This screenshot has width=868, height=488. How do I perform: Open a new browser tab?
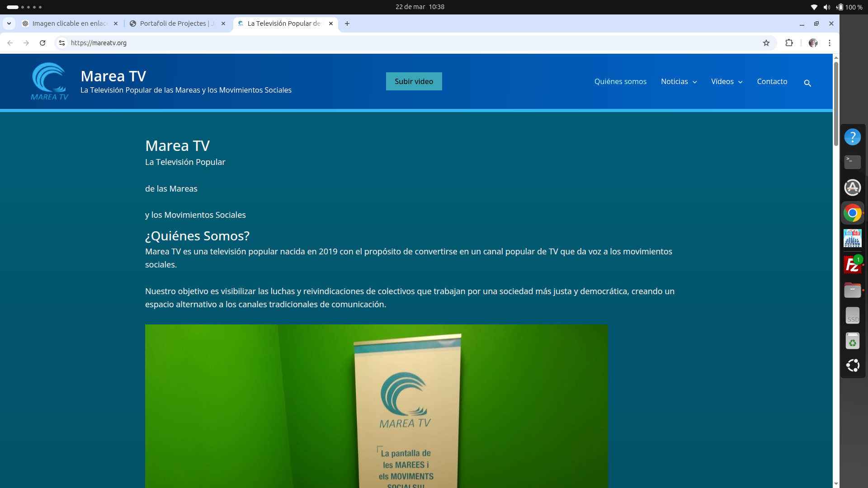pos(347,23)
